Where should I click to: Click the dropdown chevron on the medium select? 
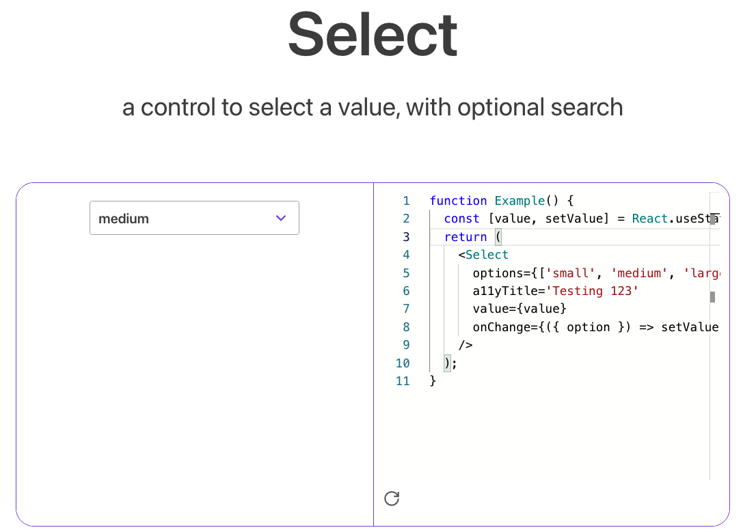(280, 217)
